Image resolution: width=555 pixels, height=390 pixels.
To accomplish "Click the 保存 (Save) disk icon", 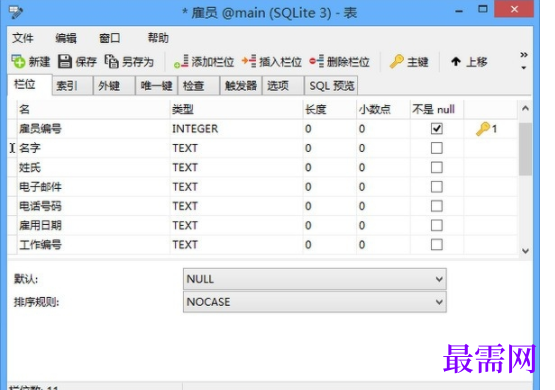I will (x=65, y=62).
